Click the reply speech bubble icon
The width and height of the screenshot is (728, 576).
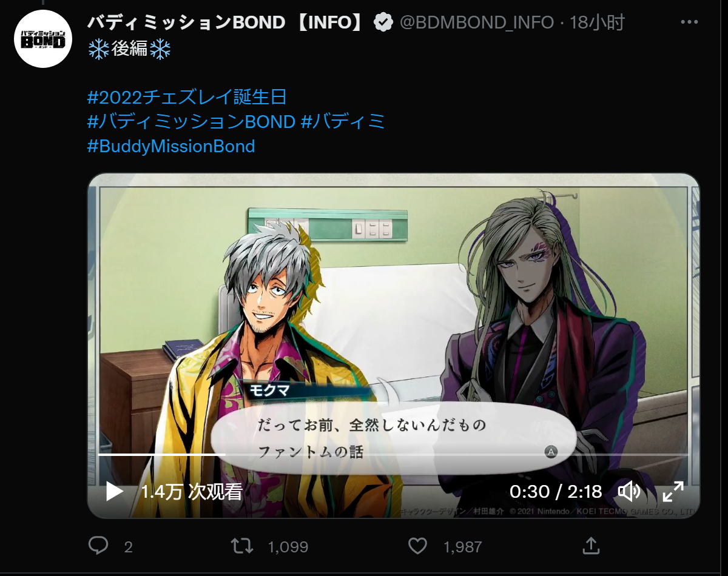point(98,546)
